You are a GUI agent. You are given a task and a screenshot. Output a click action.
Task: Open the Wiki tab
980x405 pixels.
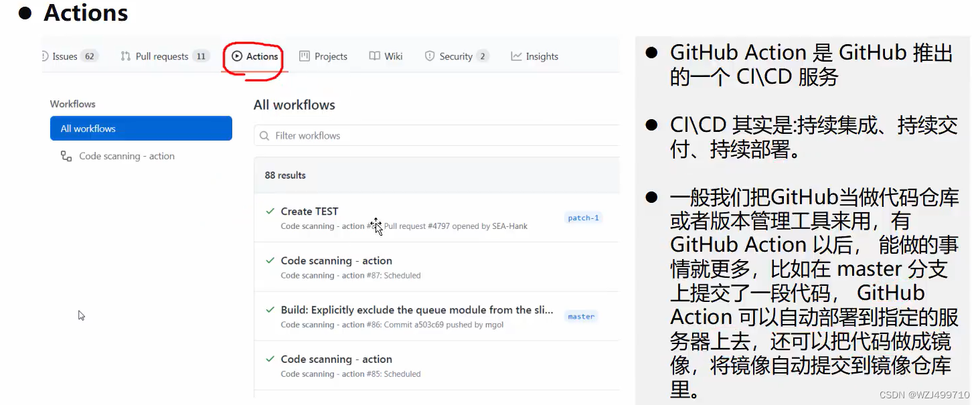coord(386,56)
